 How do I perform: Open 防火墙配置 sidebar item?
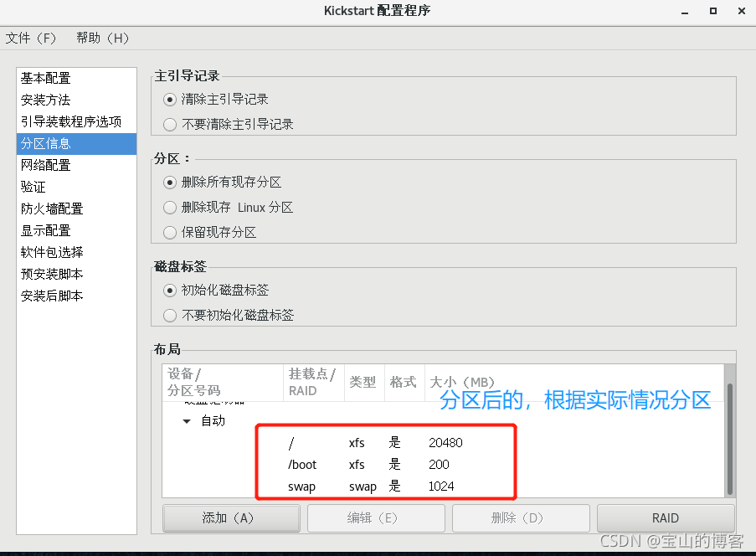(x=52, y=209)
